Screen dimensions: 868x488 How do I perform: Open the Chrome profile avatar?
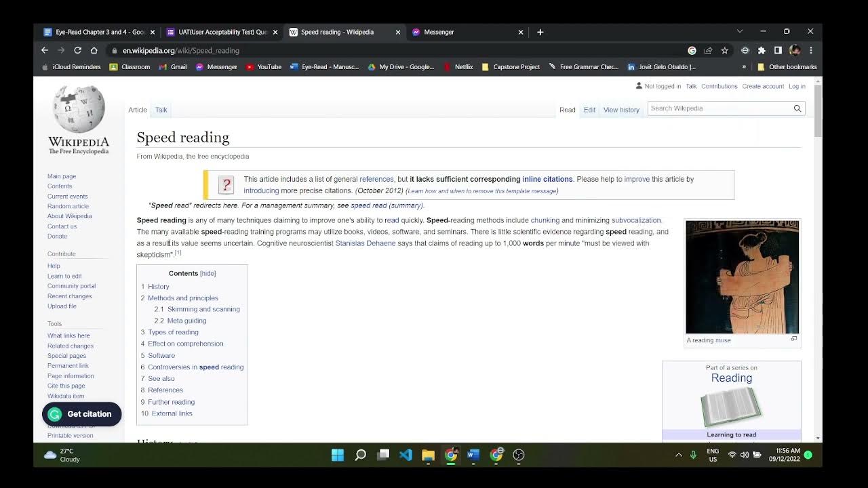[x=795, y=50]
